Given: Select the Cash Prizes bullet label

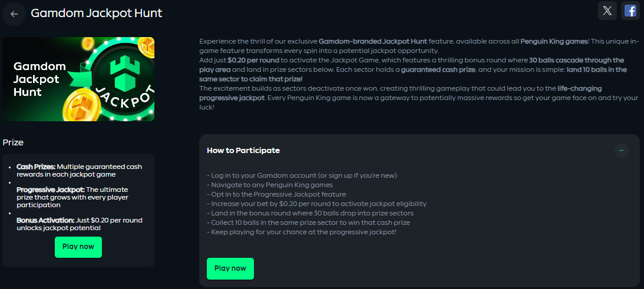Looking at the screenshot, I should [x=36, y=167].
